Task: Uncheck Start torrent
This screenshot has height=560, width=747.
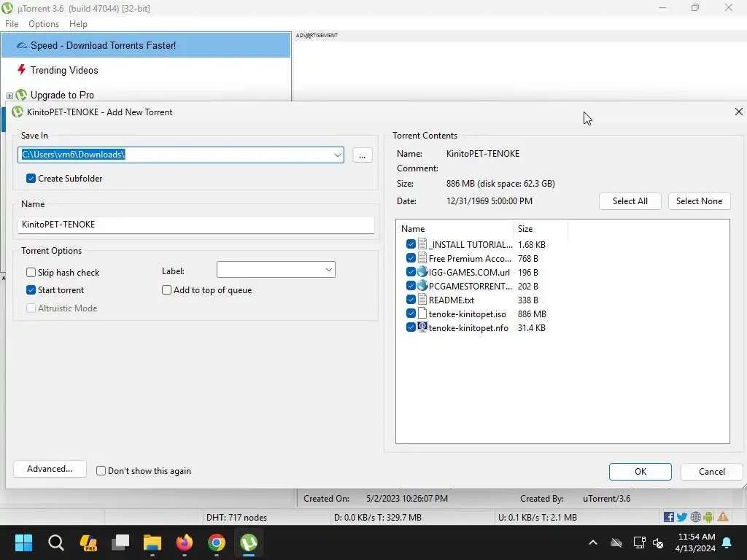Action: [x=31, y=290]
